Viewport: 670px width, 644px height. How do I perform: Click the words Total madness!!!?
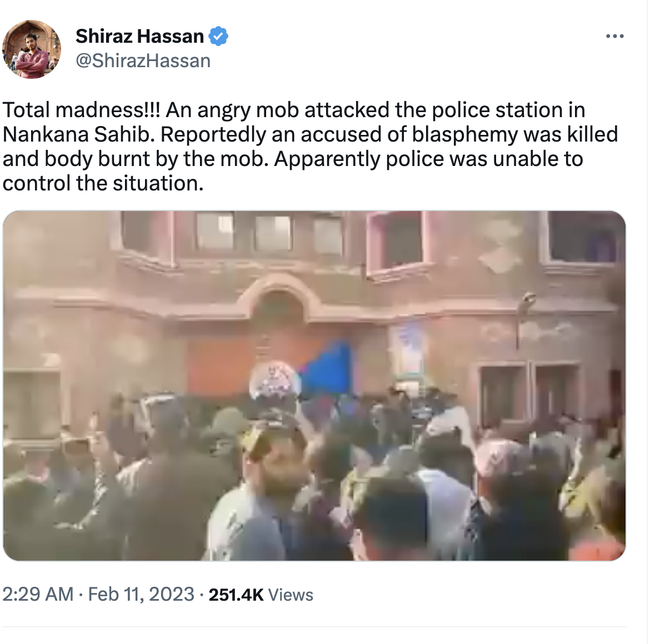[x=82, y=110]
